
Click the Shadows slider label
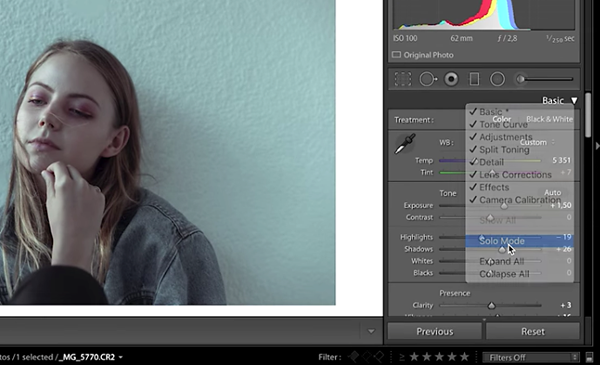click(x=419, y=249)
